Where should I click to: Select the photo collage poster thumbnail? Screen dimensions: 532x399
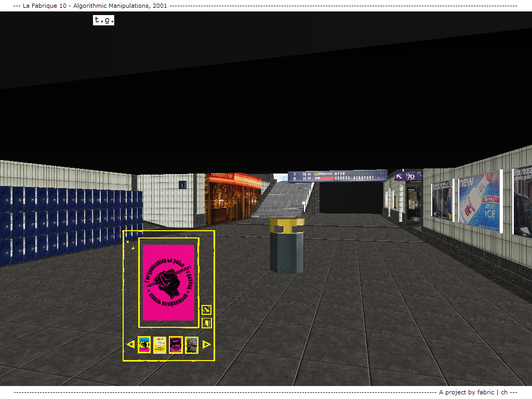tap(192, 345)
